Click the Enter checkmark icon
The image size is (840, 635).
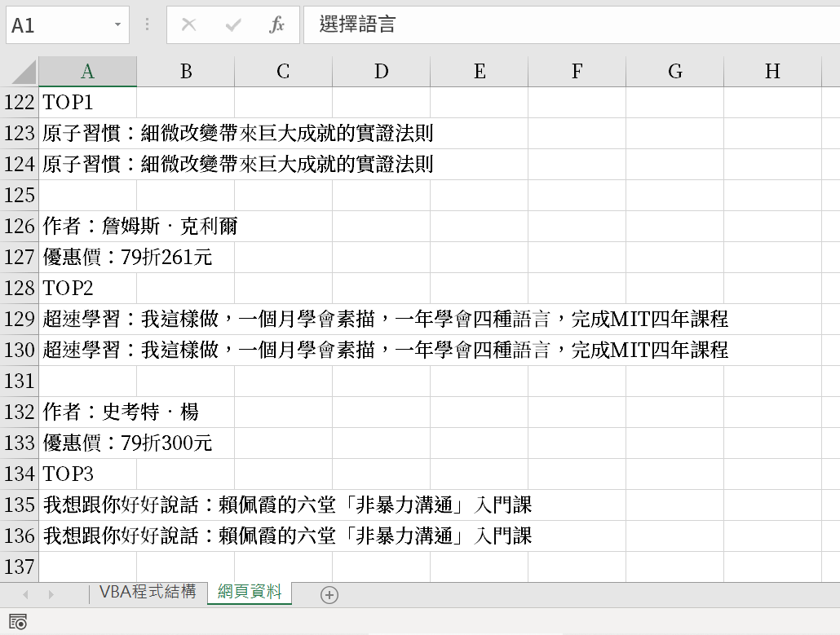point(233,24)
